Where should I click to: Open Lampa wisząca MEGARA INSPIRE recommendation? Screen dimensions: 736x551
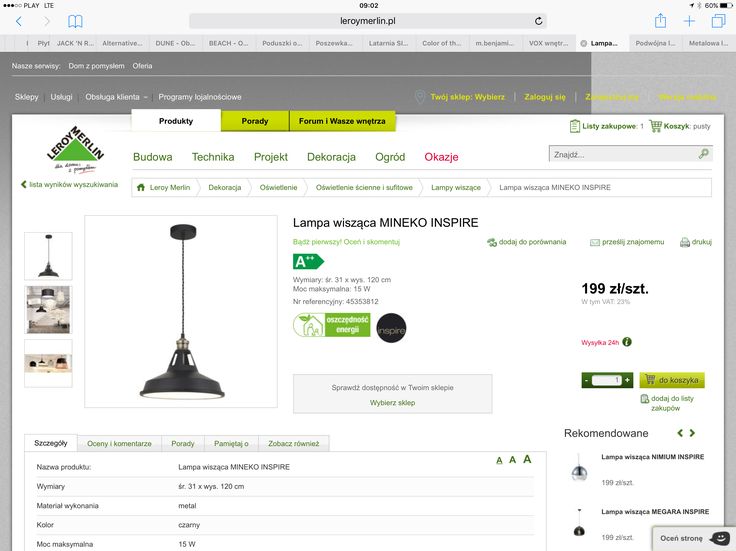(x=655, y=512)
